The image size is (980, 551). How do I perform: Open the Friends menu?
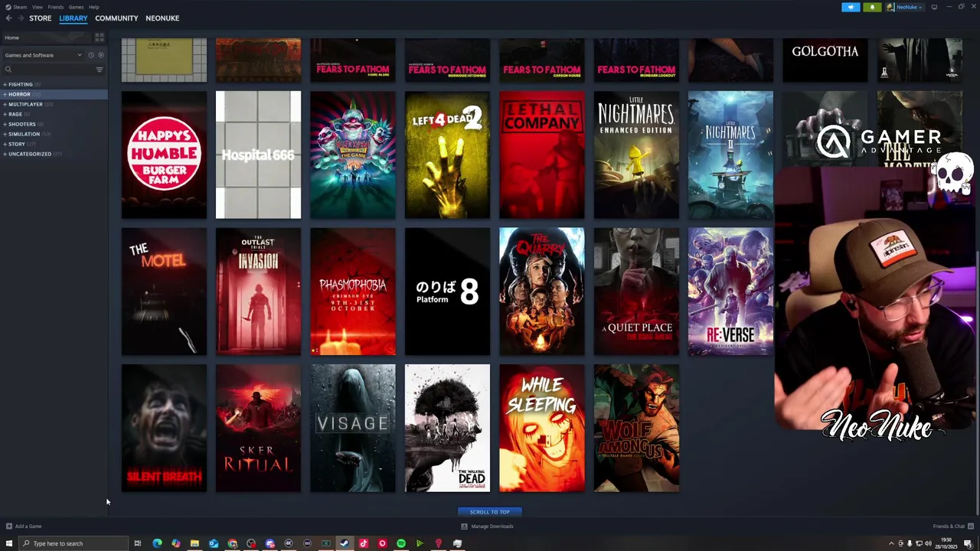(x=56, y=7)
